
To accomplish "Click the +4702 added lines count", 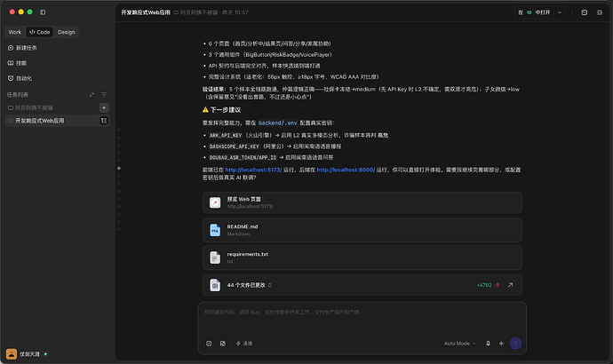I will coord(484,285).
